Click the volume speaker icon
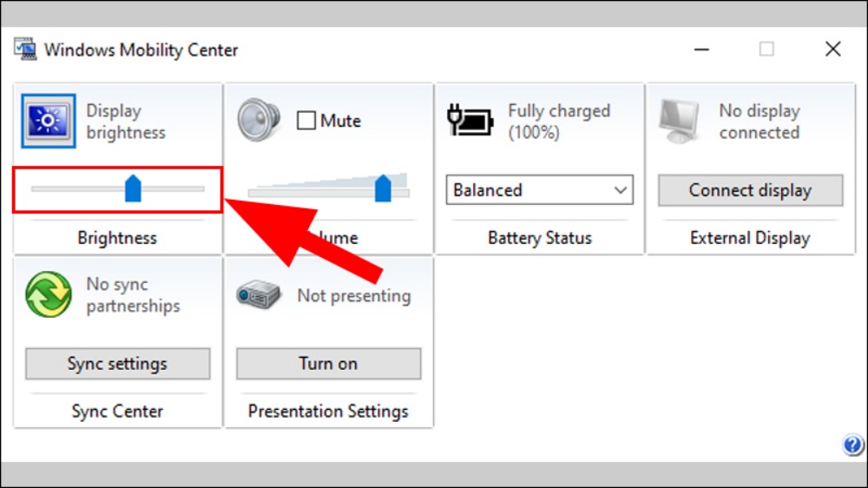 (x=259, y=120)
